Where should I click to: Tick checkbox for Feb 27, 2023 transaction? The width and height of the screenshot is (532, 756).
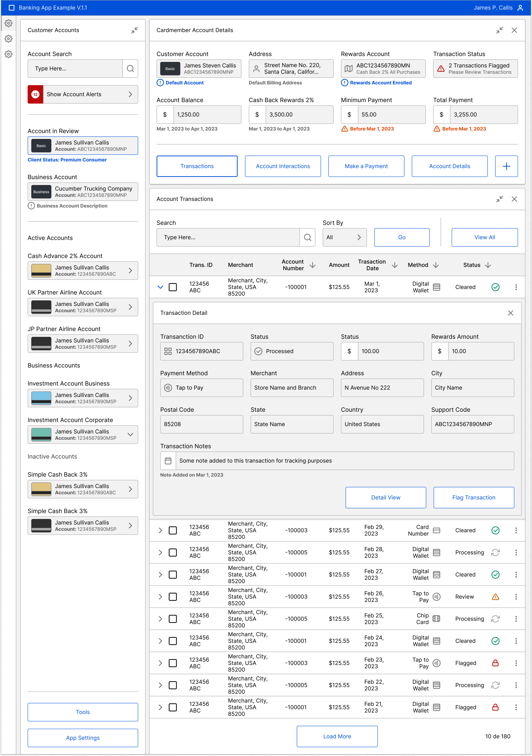(x=173, y=575)
